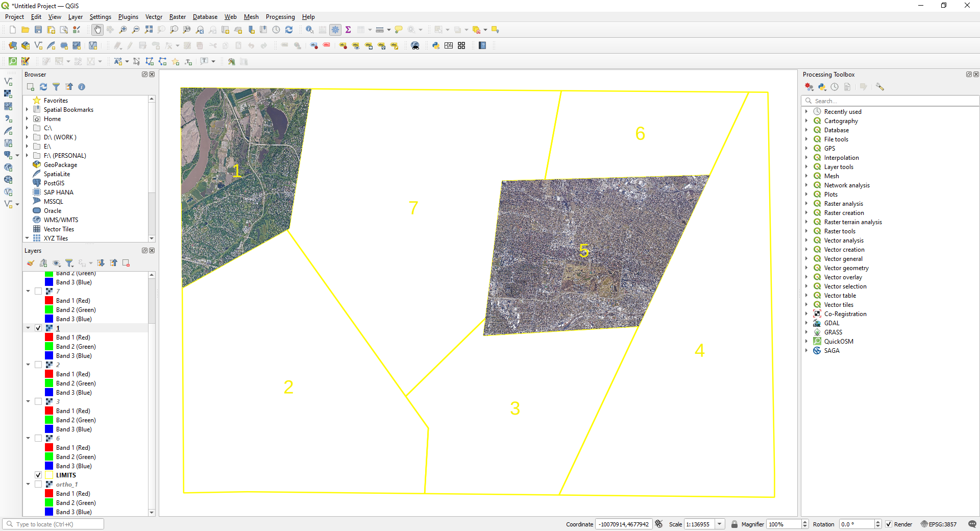This screenshot has width=980, height=531.
Task: Click the EPSG:3857 CRS button
Action: (939, 524)
